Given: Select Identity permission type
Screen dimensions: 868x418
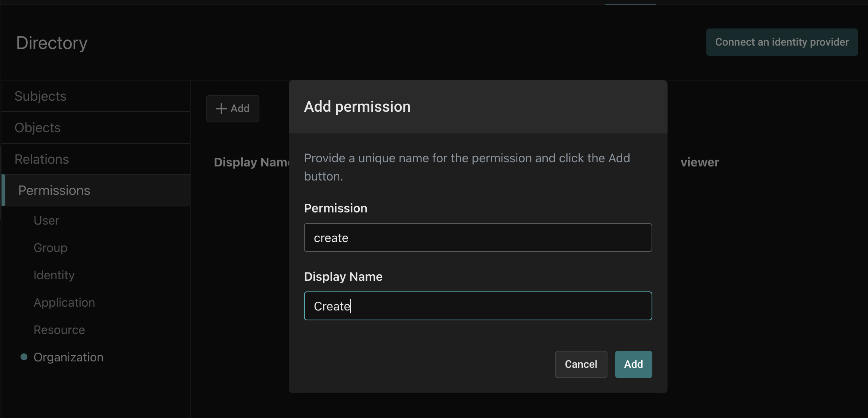Looking at the screenshot, I should tap(54, 275).
